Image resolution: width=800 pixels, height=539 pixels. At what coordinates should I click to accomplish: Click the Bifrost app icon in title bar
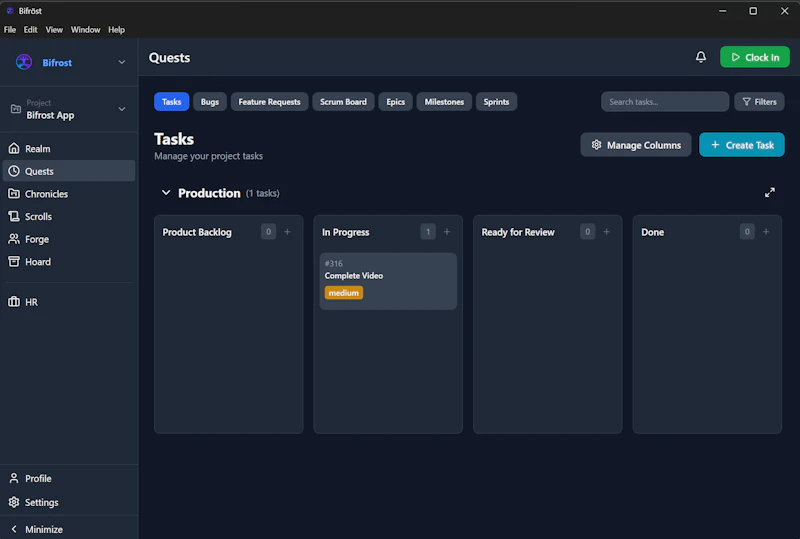click(x=10, y=11)
